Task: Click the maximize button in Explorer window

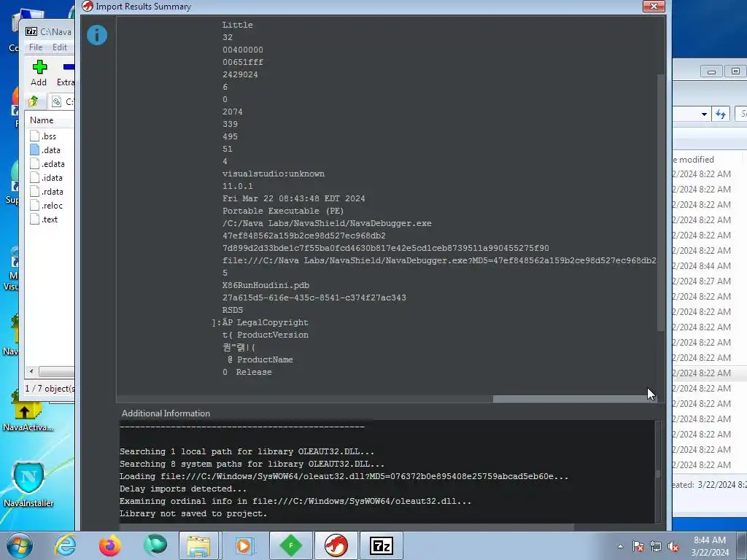Action: click(735, 71)
